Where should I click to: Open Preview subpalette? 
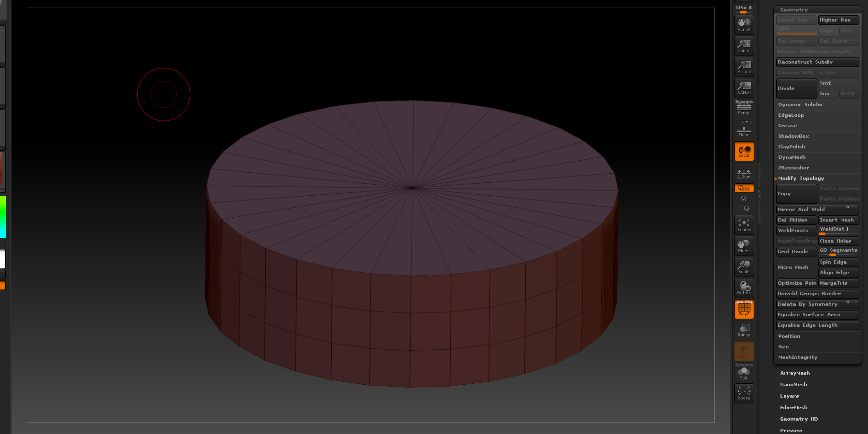[x=792, y=431]
